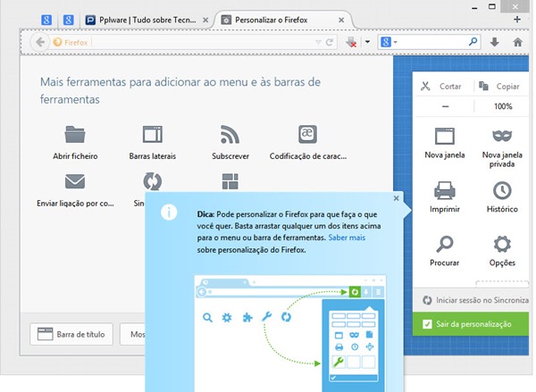
Task: Toggle the Barra de título button
Action: click(x=71, y=334)
